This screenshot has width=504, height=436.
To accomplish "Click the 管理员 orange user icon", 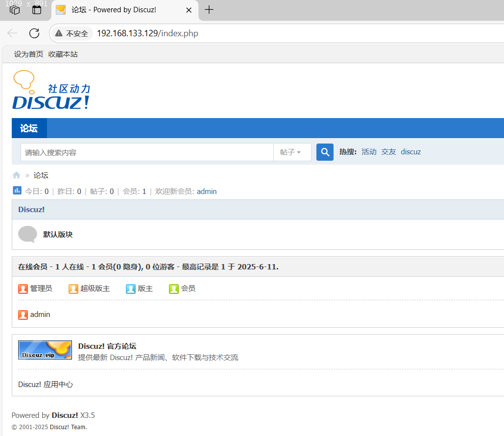I will coord(23,289).
